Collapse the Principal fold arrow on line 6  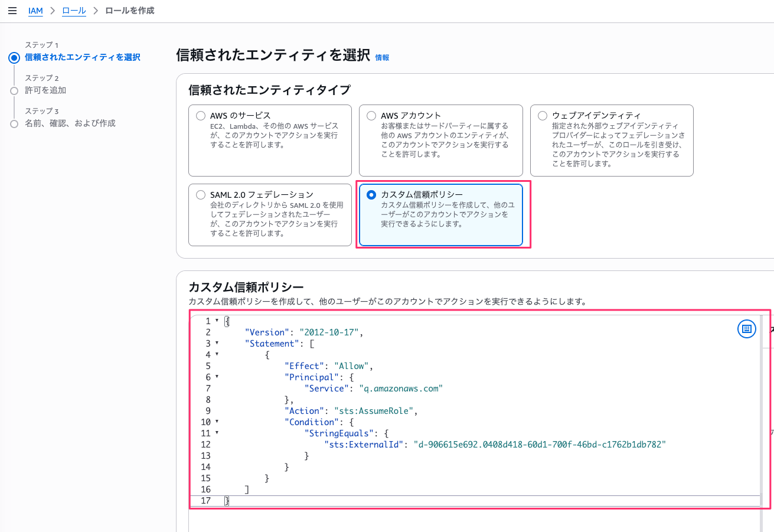[x=217, y=377]
